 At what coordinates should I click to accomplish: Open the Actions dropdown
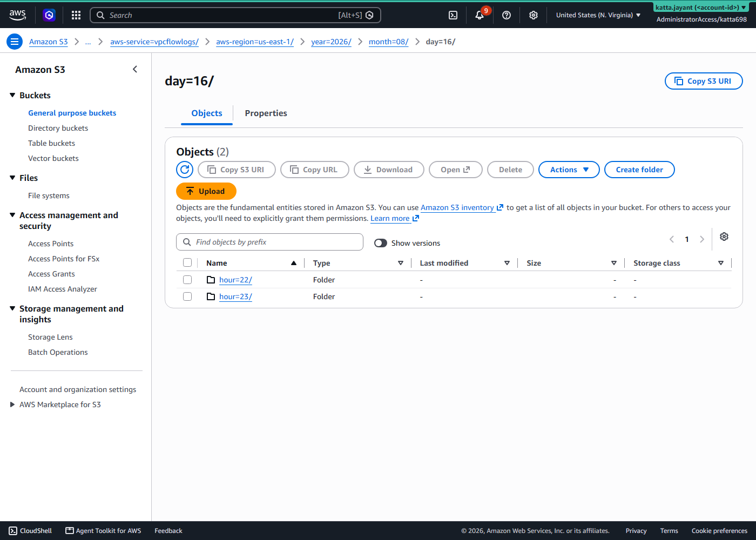pos(569,170)
